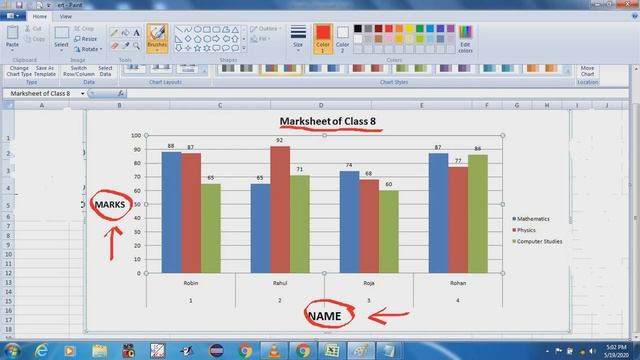Viewport: 640px width, 360px height.
Task: Click the NAME axis title
Action: click(x=325, y=316)
